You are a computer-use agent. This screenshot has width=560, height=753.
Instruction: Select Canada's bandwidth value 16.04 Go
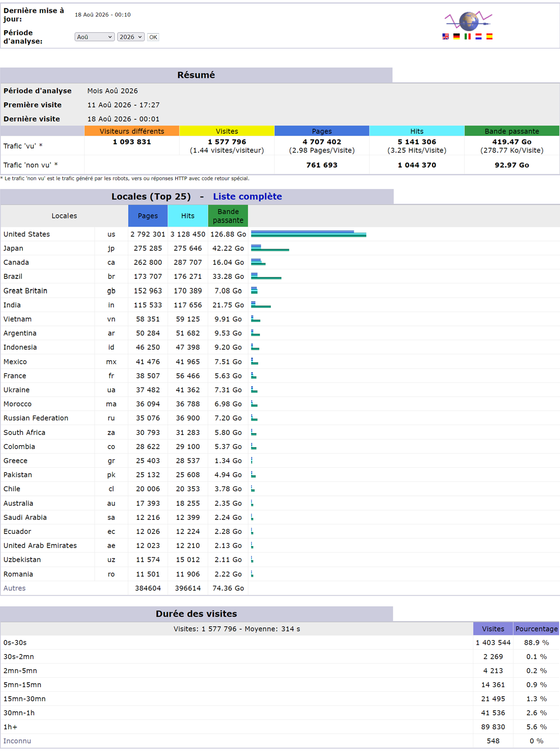coord(228,262)
